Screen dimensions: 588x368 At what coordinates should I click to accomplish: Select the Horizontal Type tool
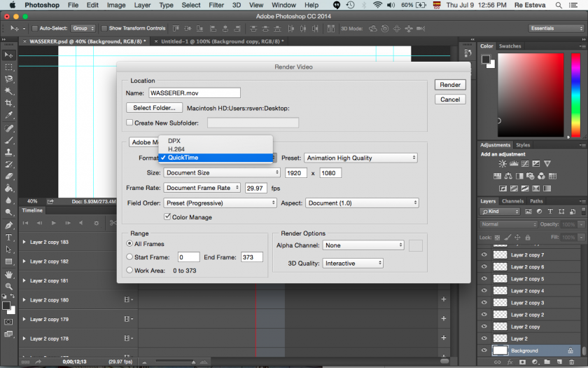pyautogui.click(x=8, y=238)
